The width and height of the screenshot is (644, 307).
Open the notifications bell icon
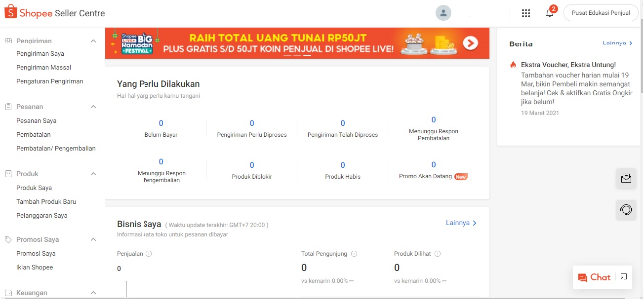550,13
